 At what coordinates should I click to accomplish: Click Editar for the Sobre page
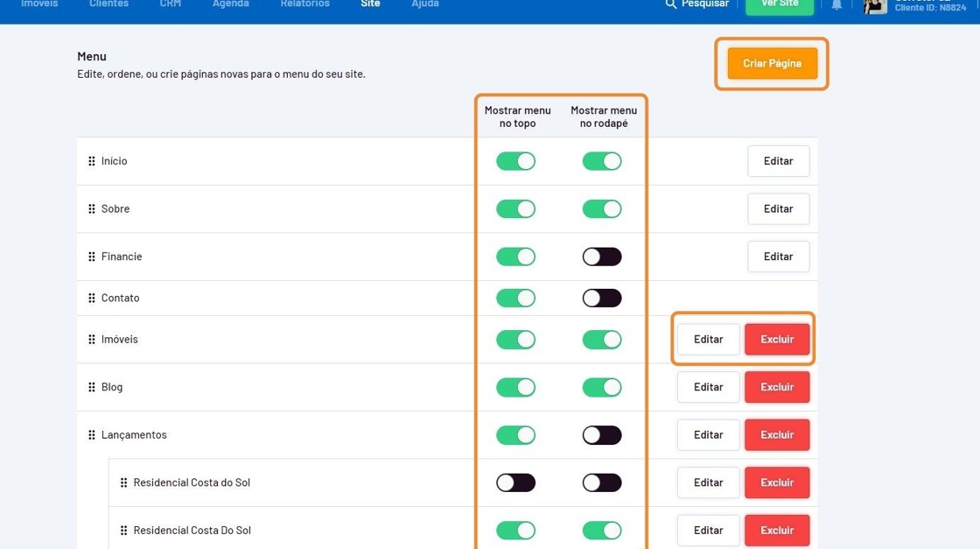pos(778,209)
